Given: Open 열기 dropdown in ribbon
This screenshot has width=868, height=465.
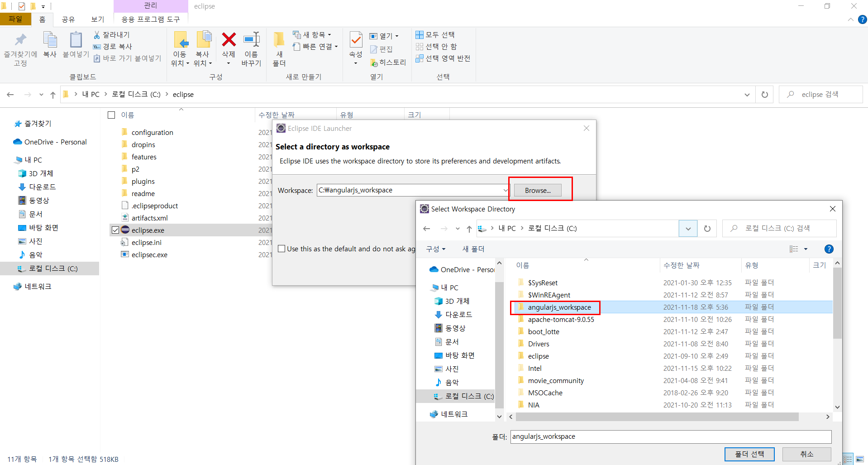Looking at the screenshot, I should [x=384, y=36].
